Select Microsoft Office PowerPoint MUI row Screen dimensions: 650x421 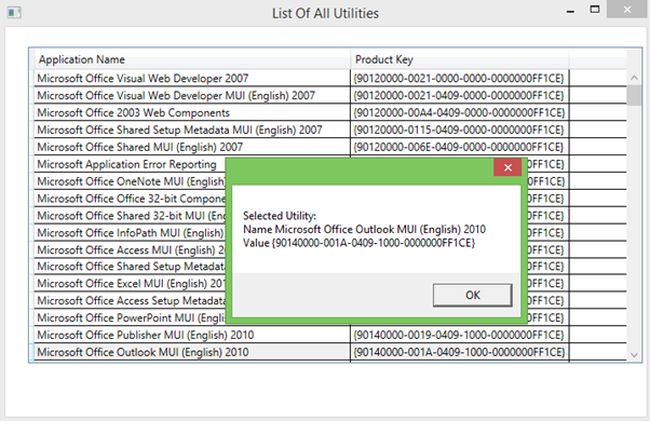(130, 318)
